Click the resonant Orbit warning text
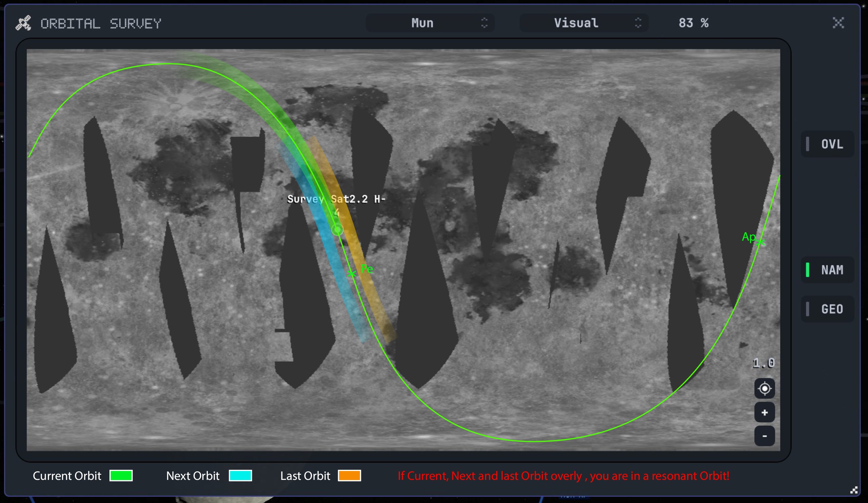The image size is (868, 503). (563, 476)
